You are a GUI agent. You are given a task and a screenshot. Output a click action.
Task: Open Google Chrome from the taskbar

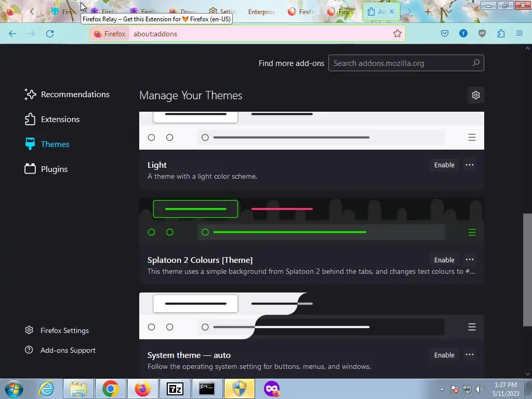(x=110, y=389)
